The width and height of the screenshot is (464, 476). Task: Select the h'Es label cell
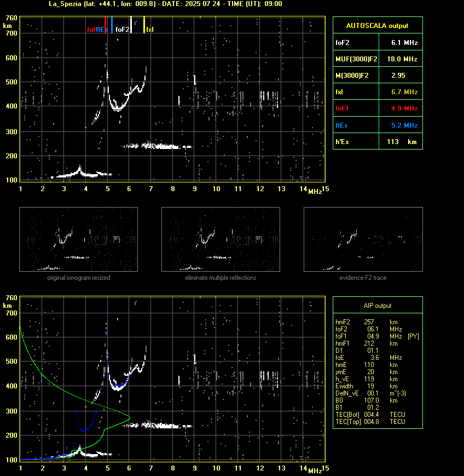(356, 141)
